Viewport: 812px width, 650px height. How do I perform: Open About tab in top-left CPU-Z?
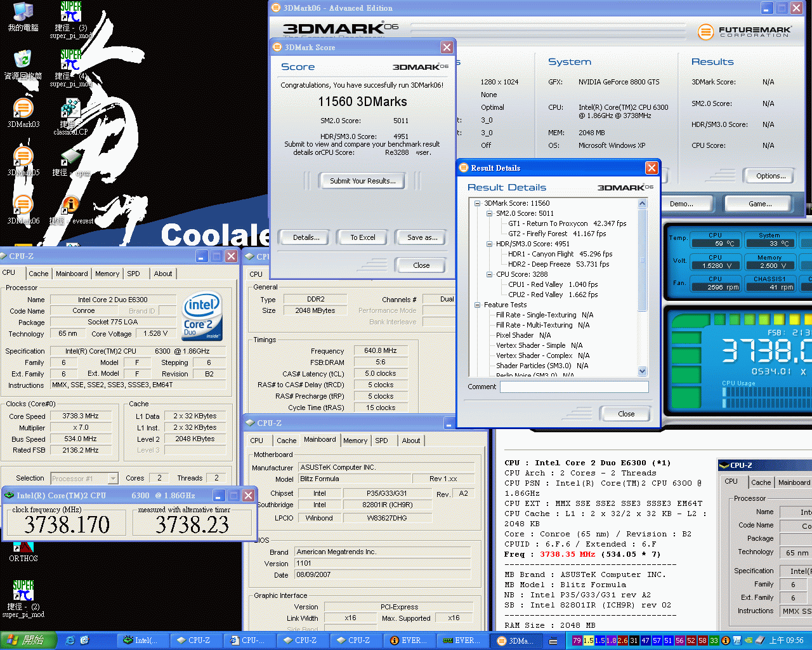[x=163, y=274]
